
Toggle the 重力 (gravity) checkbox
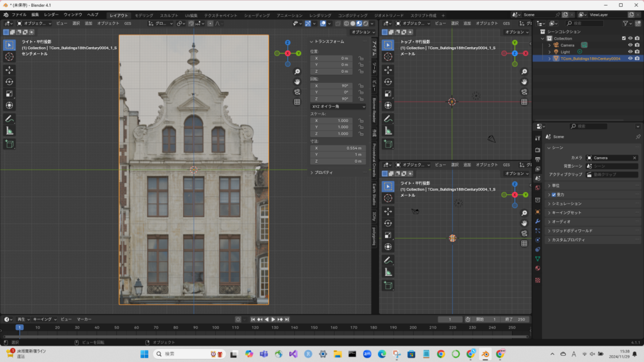click(553, 195)
